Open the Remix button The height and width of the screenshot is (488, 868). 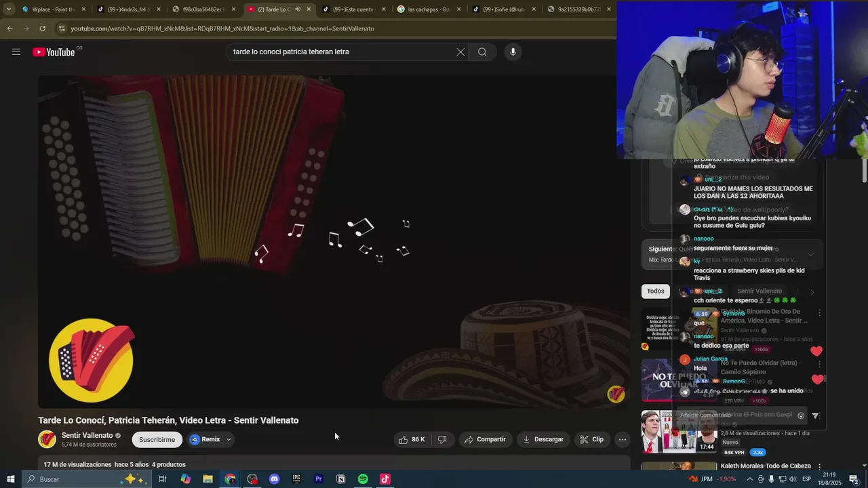tap(205, 439)
